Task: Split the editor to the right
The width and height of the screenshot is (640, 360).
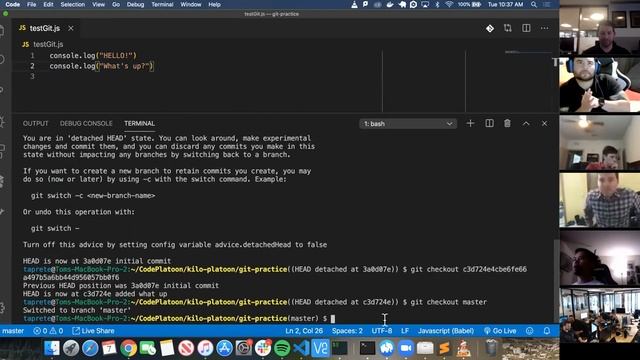Action: tap(526, 28)
